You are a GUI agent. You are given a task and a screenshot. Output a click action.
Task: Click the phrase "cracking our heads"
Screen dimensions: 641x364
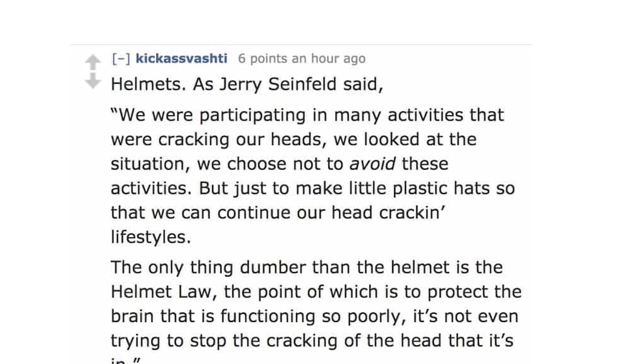[x=242, y=140]
